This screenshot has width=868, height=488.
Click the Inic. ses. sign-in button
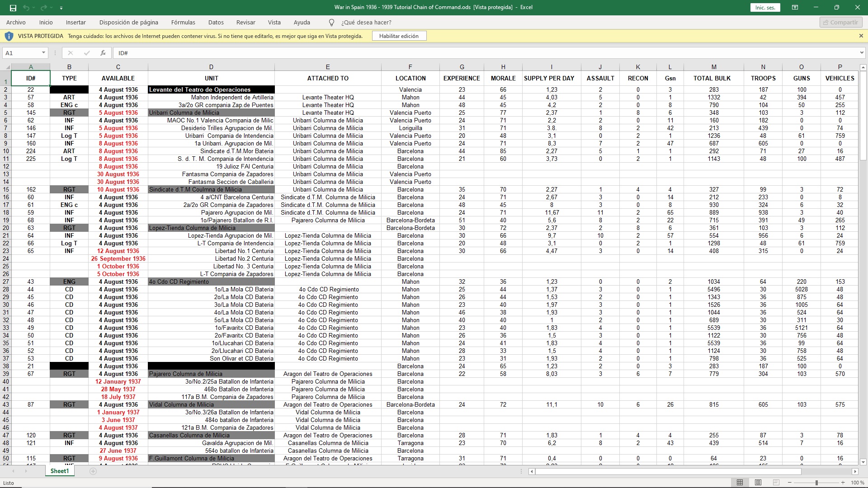tap(765, 8)
